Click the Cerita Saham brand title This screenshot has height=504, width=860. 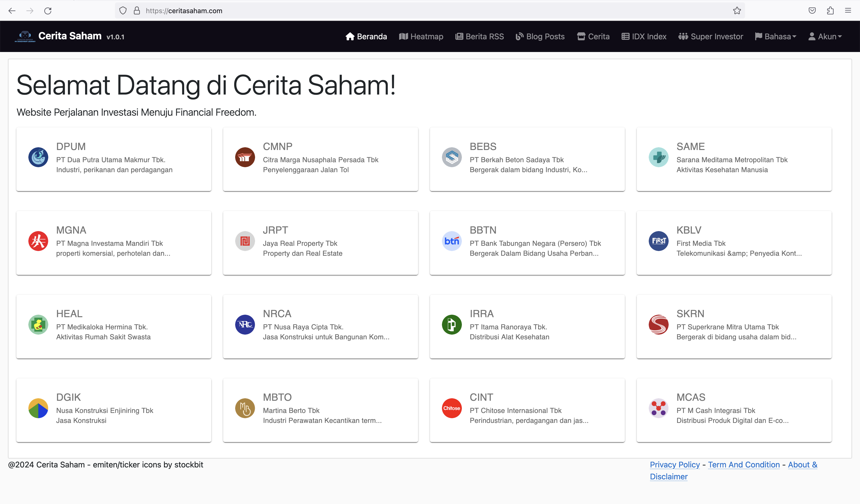click(x=70, y=36)
